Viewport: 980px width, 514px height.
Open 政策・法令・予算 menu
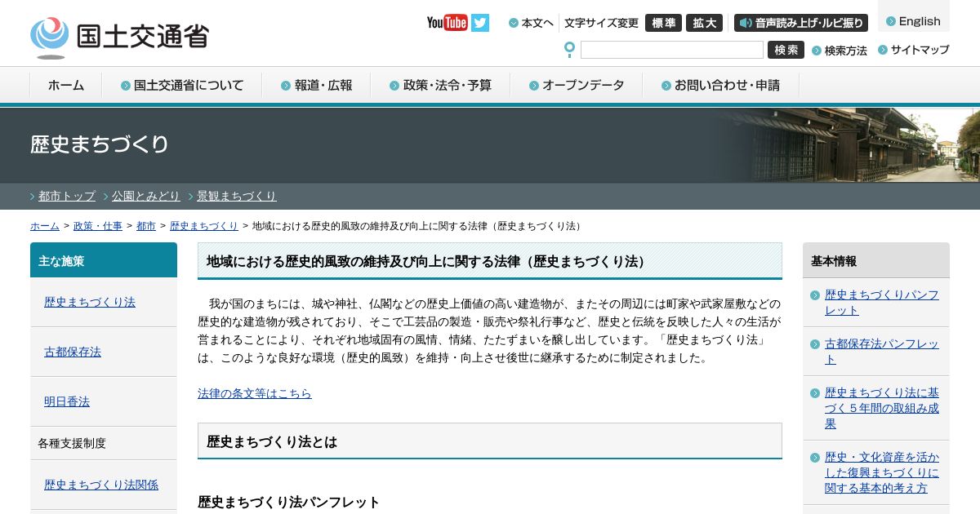click(440, 85)
